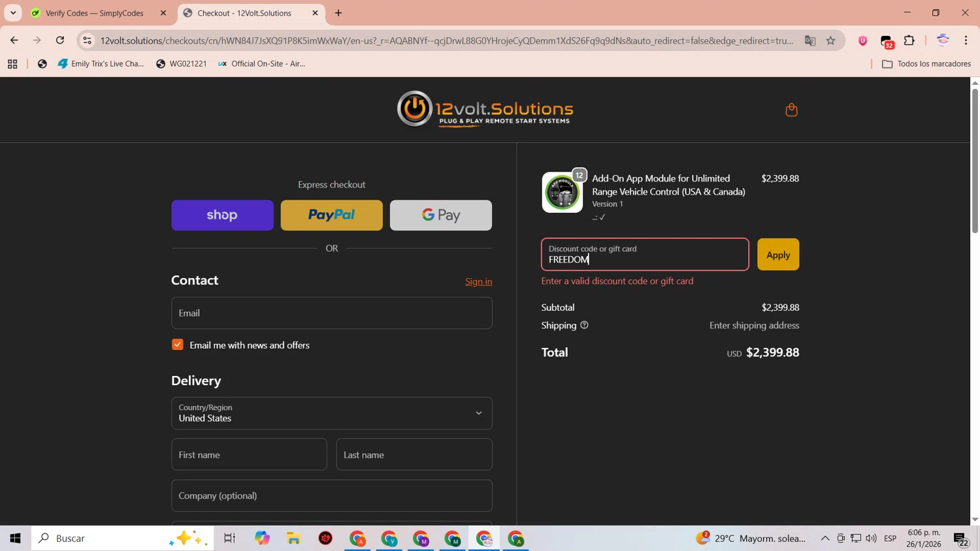Click the shipping info question mark icon

584,325
